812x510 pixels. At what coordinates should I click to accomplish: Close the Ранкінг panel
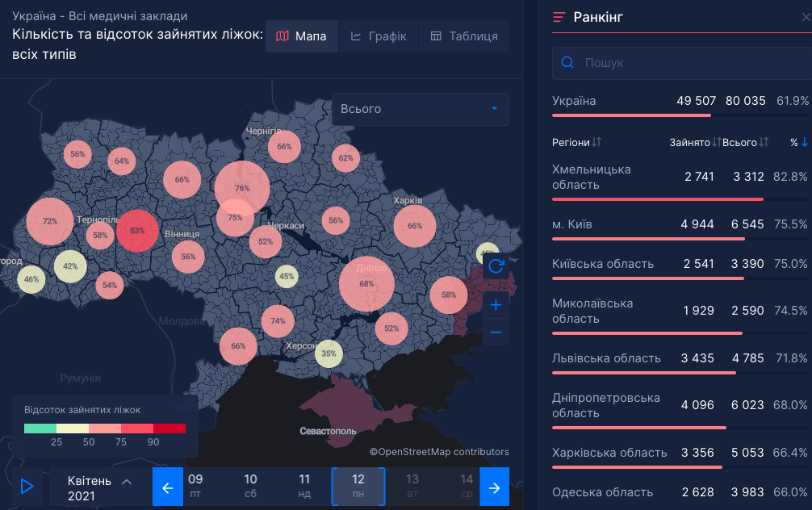tap(806, 17)
